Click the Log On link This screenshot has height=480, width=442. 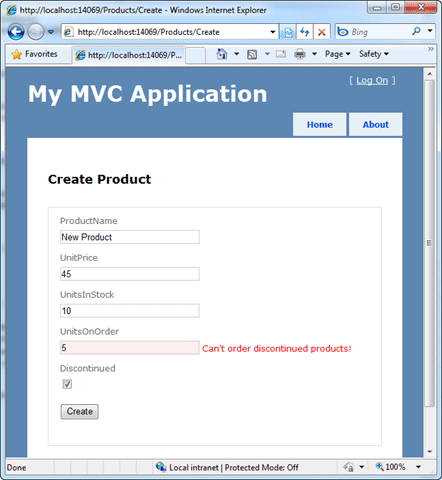[372, 81]
